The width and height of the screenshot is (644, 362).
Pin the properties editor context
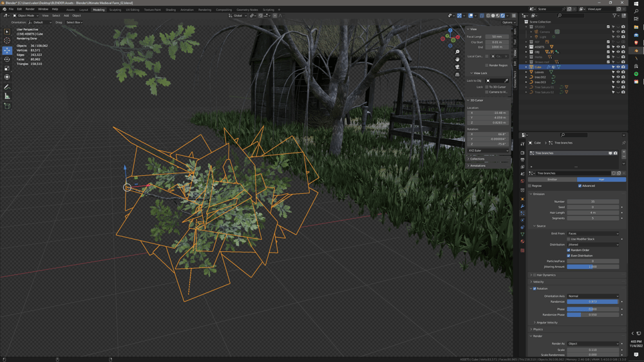[623, 143]
